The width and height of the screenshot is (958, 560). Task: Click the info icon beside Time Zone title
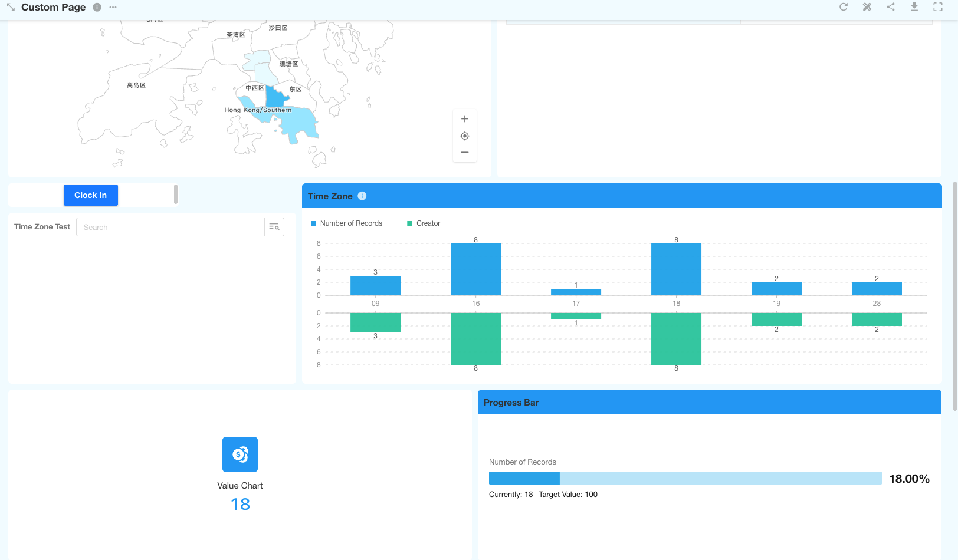click(x=362, y=196)
